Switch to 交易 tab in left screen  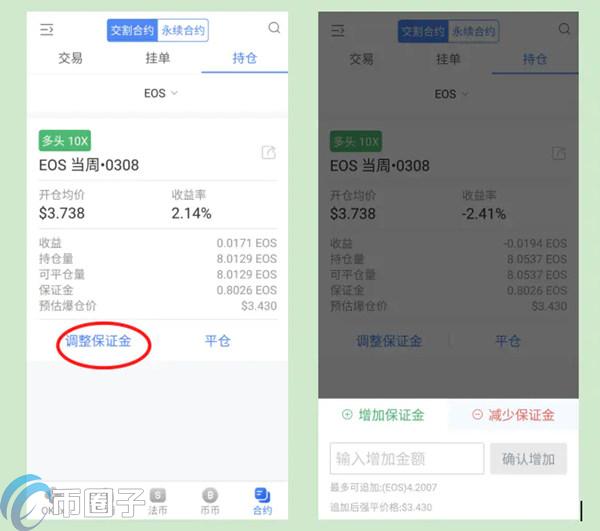click(70, 58)
